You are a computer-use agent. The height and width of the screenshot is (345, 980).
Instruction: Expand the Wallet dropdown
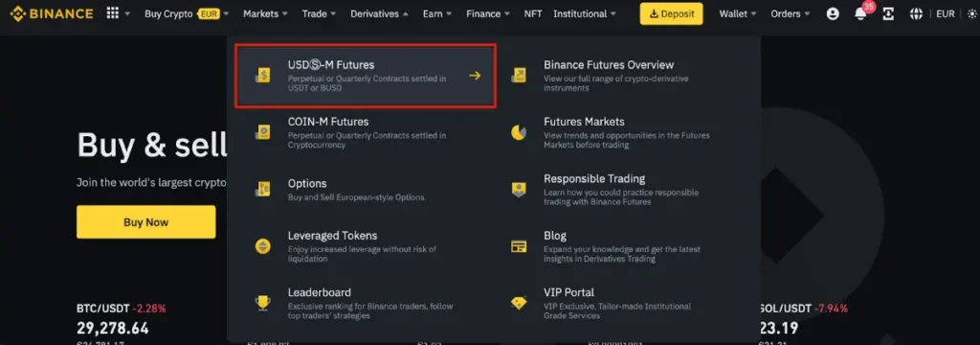(x=738, y=13)
